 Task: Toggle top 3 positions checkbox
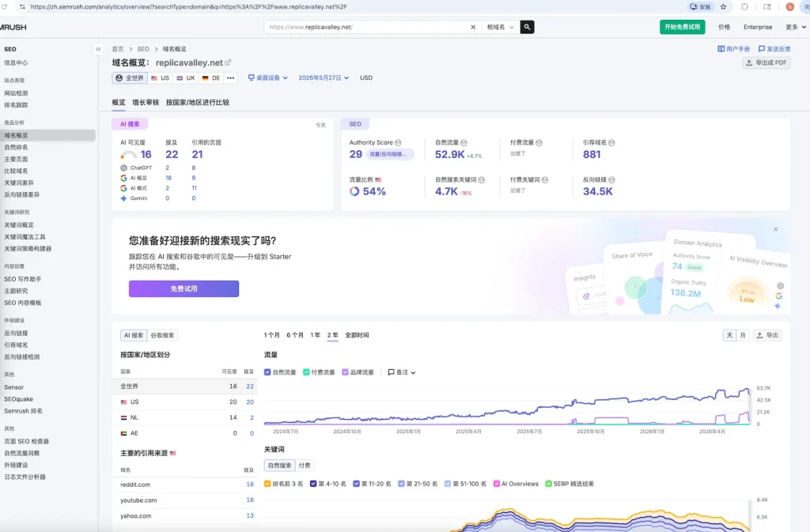(267, 484)
